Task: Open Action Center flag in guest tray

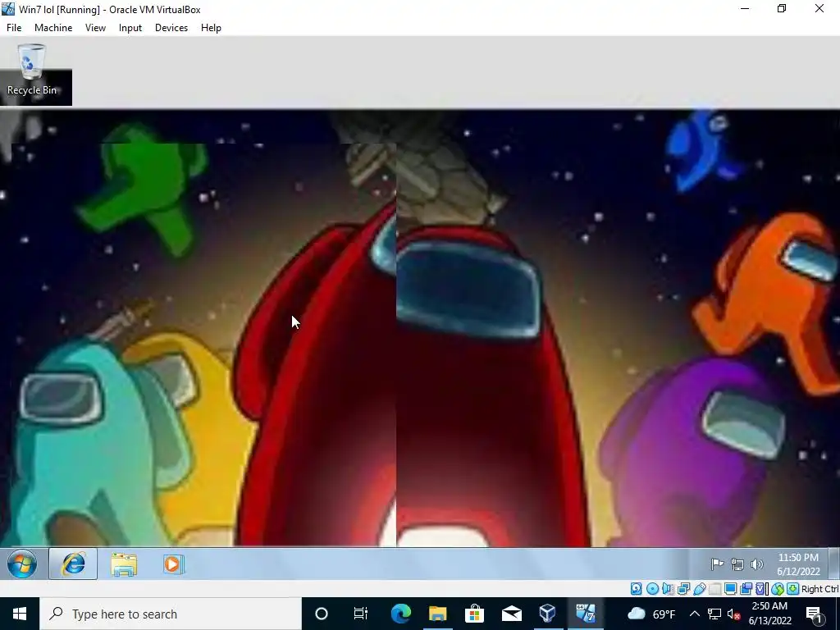Action: tap(717, 564)
